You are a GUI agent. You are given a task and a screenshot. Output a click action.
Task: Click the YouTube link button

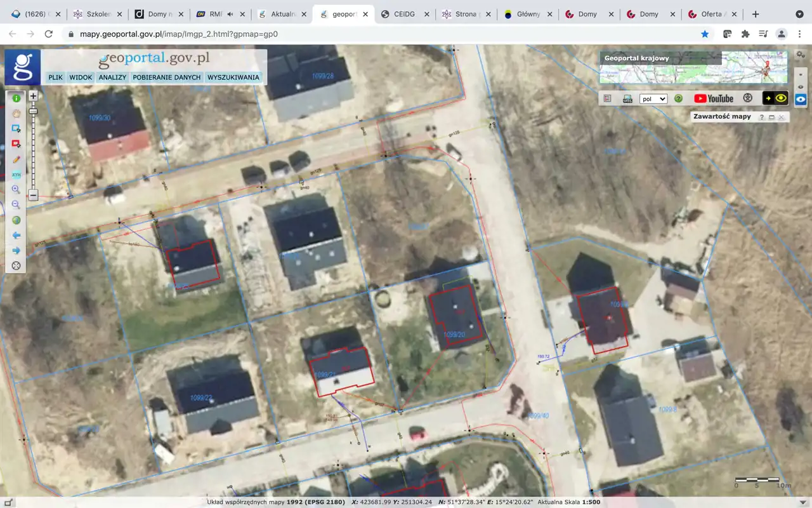tap(714, 98)
